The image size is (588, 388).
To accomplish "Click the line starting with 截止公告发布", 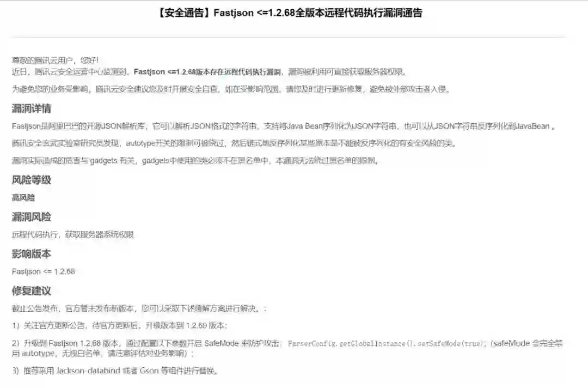I will click(139, 308).
